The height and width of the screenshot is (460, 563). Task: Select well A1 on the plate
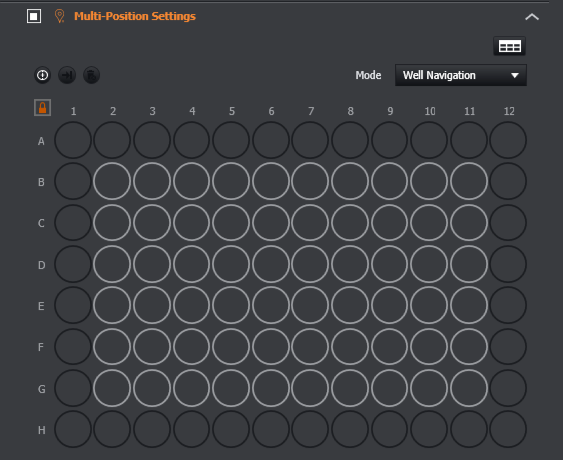(x=73, y=140)
